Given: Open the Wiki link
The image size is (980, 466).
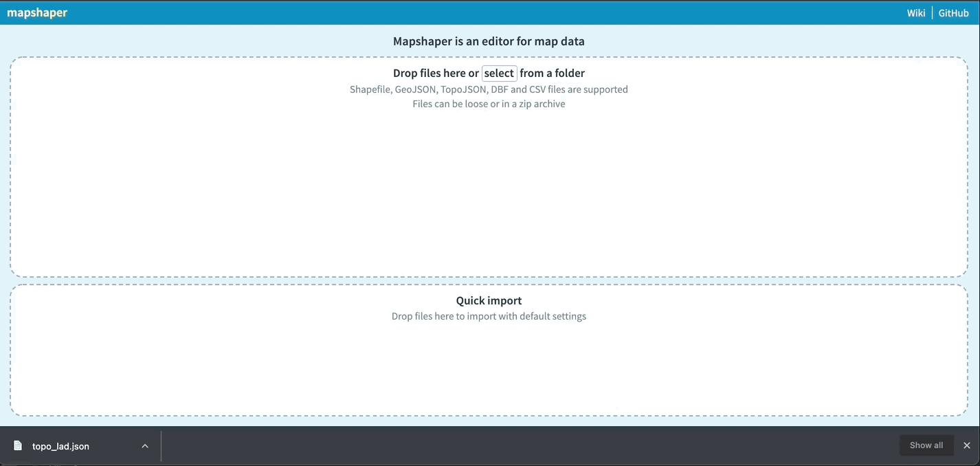Looking at the screenshot, I should (916, 13).
